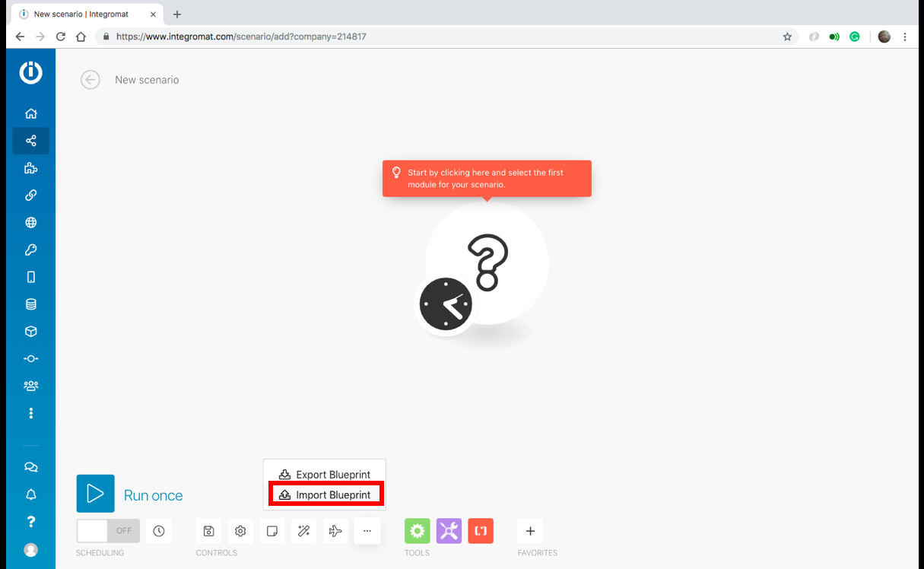Screen dimensions: 924x569
Task: Open Keys using the key icon
Action: [30, 249]
